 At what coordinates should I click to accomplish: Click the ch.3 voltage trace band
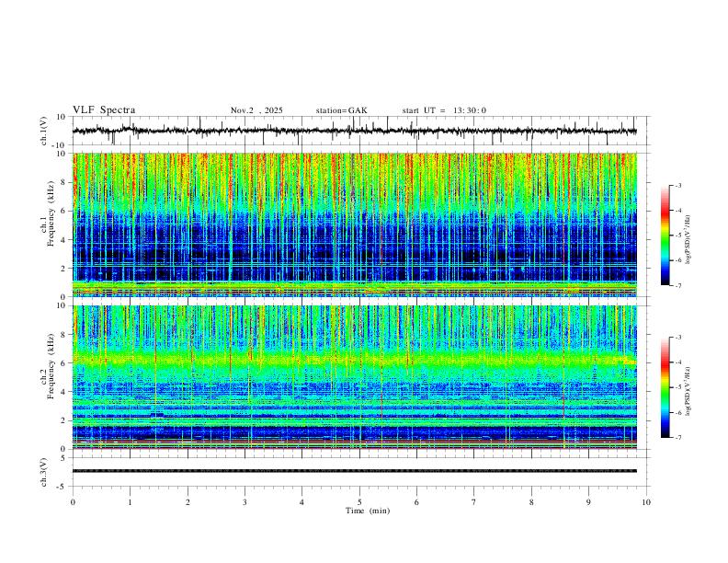pyautogui.click(x=355, y=471)
